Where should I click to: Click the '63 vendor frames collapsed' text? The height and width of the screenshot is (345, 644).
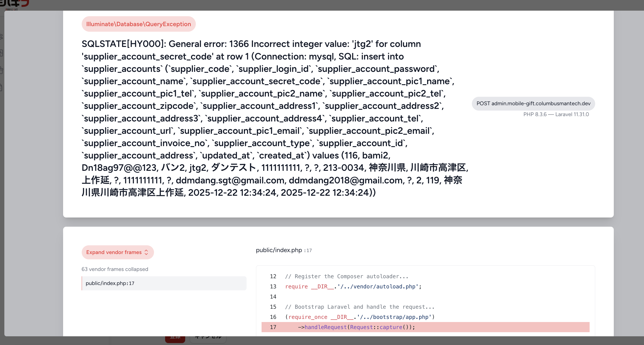(x=115, y=269)
